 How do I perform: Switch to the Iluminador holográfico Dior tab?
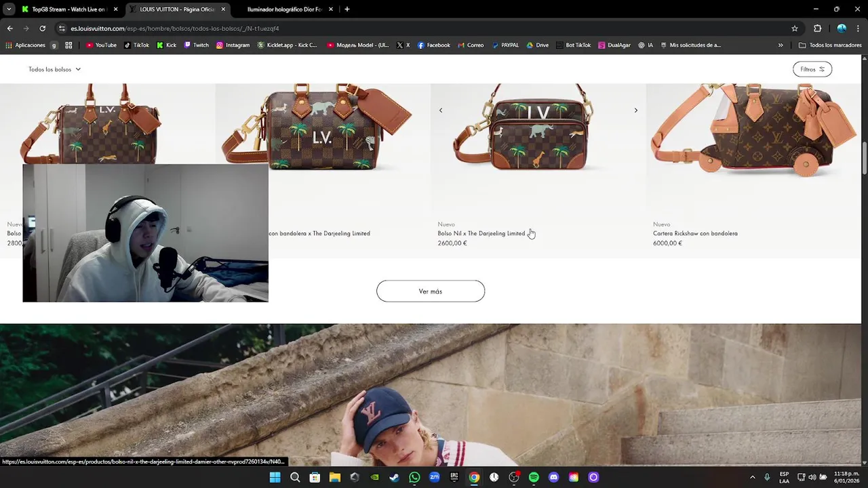(x=284, y=9)
